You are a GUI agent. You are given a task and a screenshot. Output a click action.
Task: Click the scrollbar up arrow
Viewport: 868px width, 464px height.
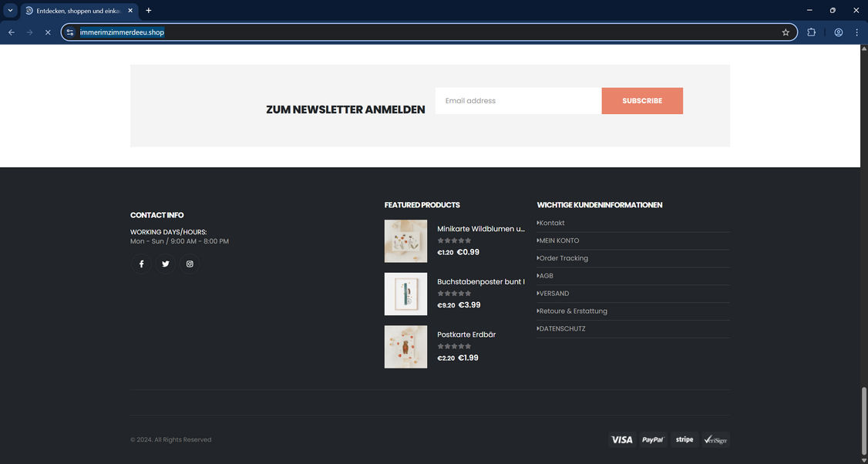click(863, 49)
